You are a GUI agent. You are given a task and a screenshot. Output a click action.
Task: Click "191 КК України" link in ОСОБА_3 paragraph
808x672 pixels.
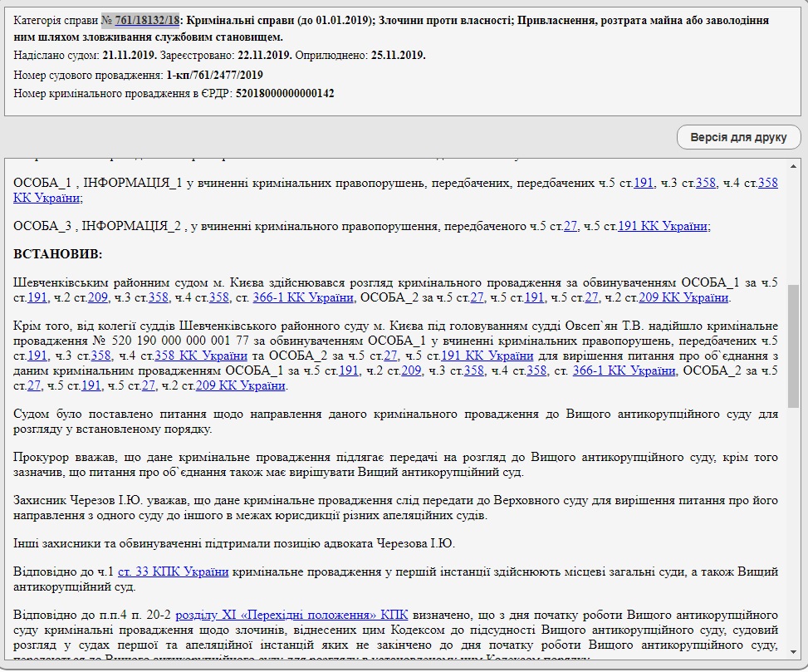click(663, 226)
